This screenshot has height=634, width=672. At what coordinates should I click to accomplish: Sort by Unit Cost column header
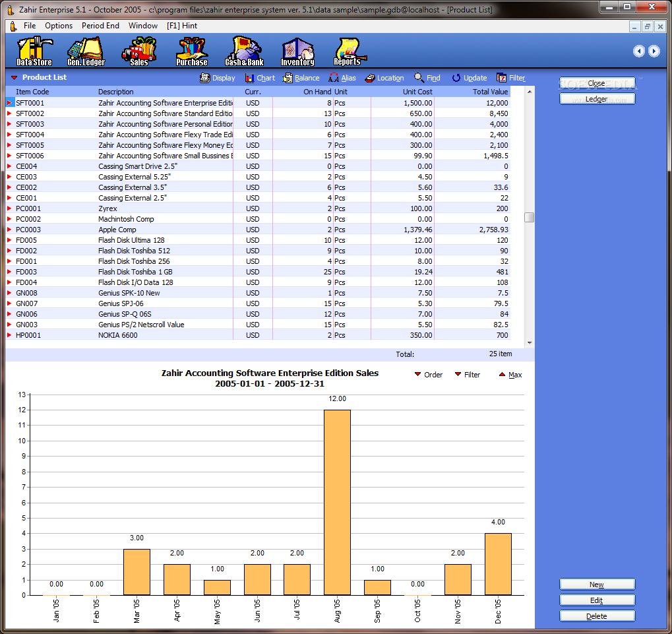417,92
